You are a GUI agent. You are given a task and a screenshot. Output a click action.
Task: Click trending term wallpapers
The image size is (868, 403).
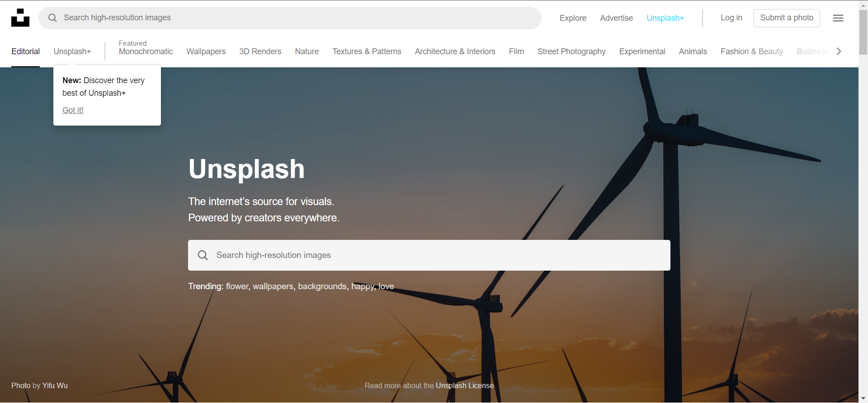[x=273, y=286]
